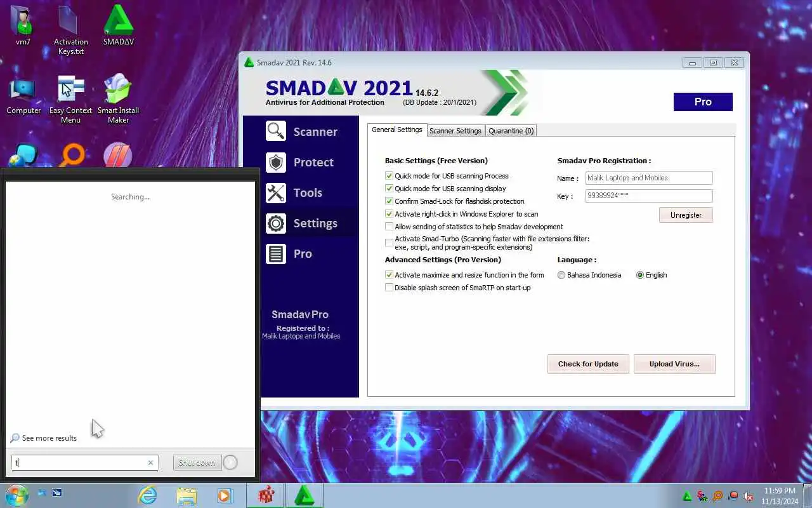Enable Disable splash screen of SmaRTP
This screenshot has height=508, width=812.
point(389,288)
